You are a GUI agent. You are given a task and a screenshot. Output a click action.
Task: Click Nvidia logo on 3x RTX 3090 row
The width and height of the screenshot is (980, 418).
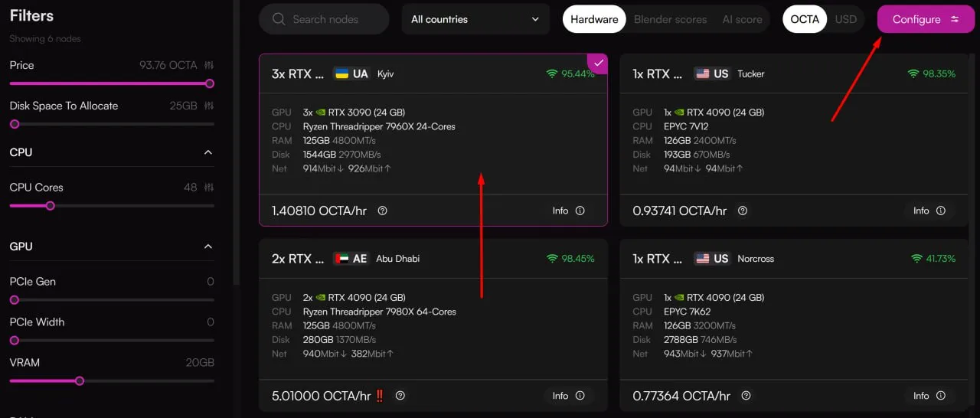click(321, 113)
